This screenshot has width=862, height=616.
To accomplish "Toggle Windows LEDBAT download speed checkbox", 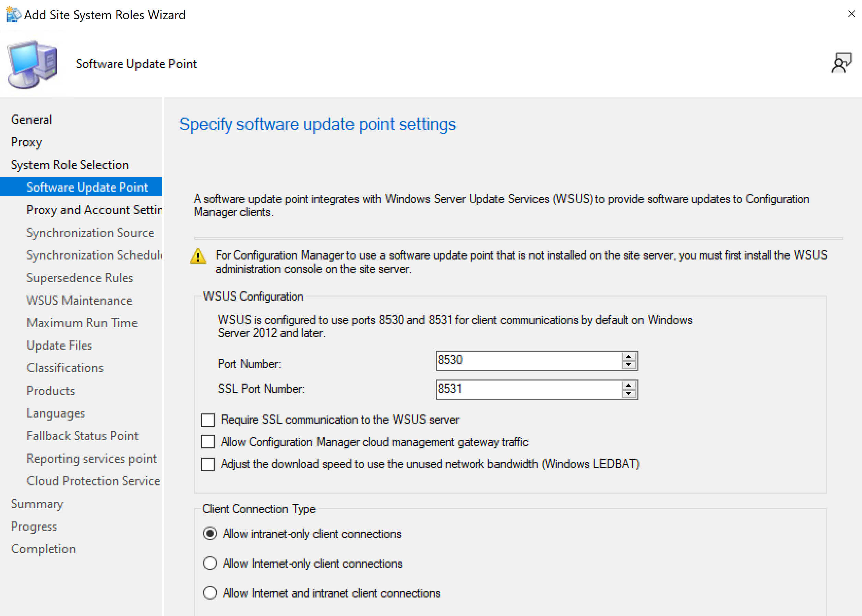I will [208, 464].
